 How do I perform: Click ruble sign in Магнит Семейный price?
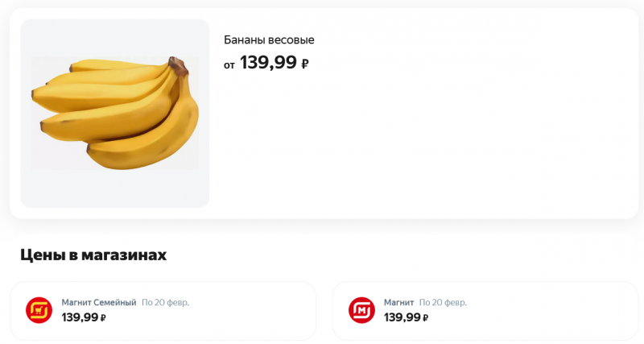(104, 318)
